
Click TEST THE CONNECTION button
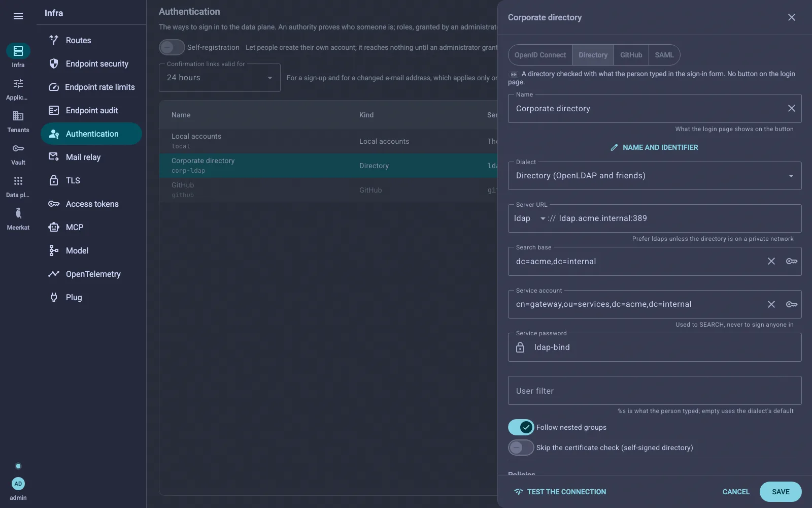[560, 492]
